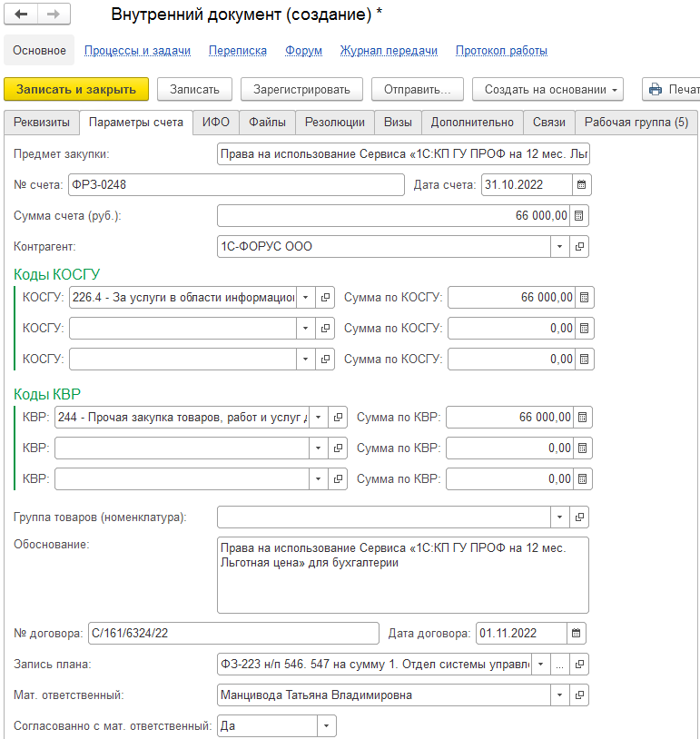Expand Мат. ответственный dropdown arrow

click(559, 695)
